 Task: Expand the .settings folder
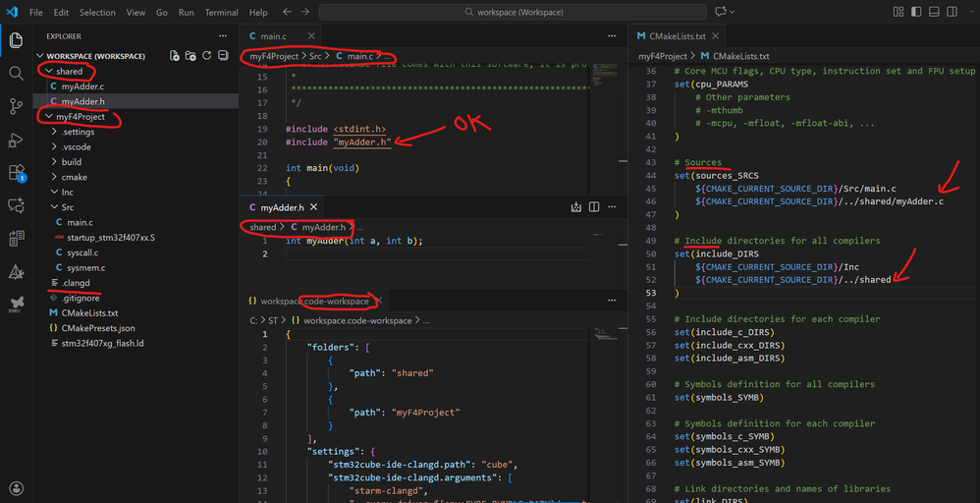[54, 132]
